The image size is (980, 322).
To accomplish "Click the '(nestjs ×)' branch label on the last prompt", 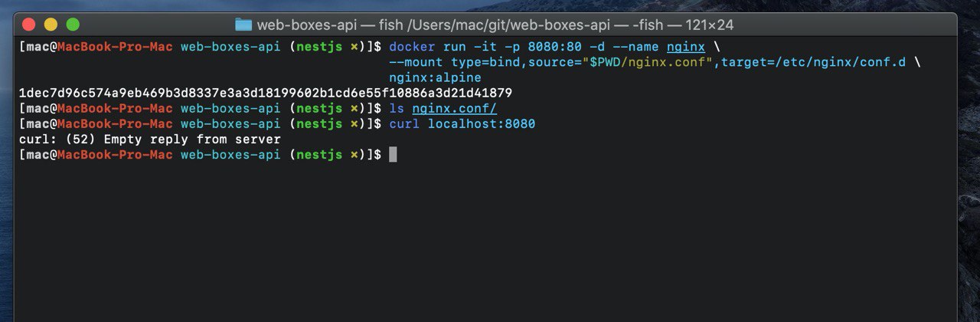I will [x=328, y=154].
